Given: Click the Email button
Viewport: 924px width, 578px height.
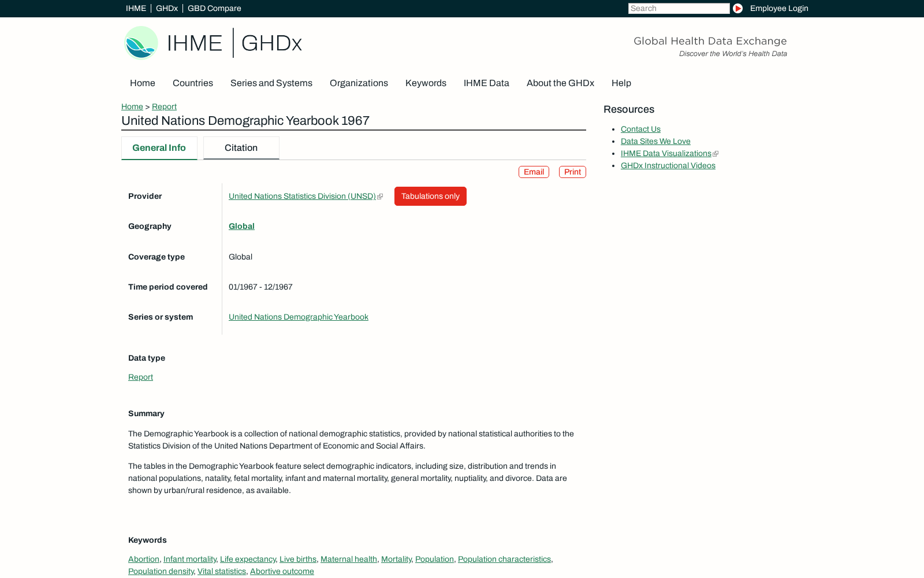Looking at the screenshot, I should tap(534, 172).
